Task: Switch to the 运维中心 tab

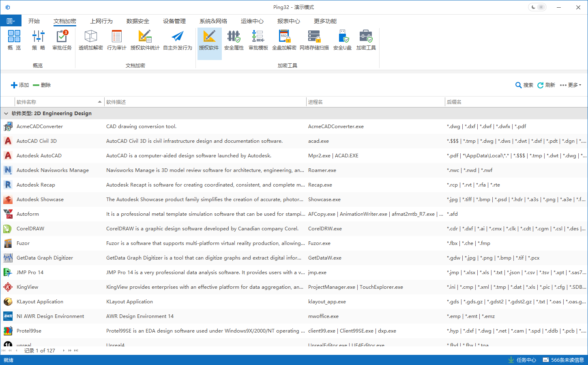Action: 252,21
